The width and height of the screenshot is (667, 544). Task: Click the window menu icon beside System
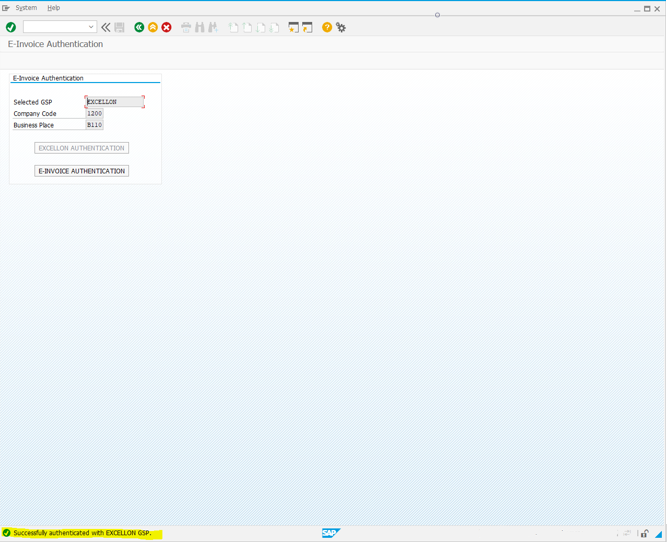point(6,8)
